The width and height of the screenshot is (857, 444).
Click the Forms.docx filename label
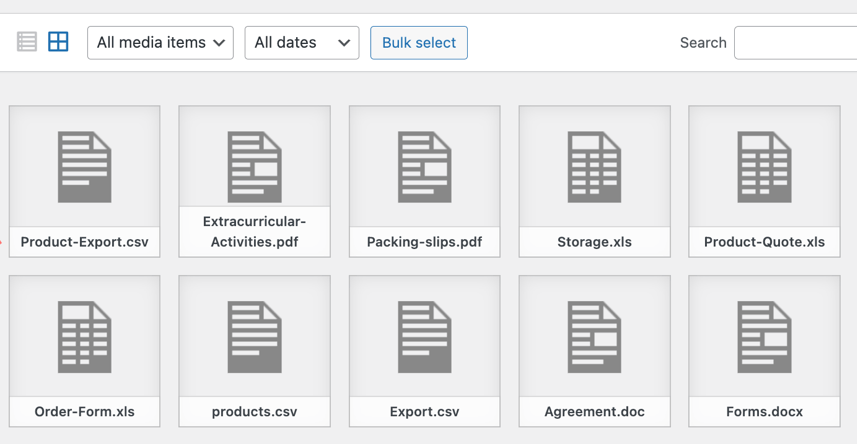764,412
